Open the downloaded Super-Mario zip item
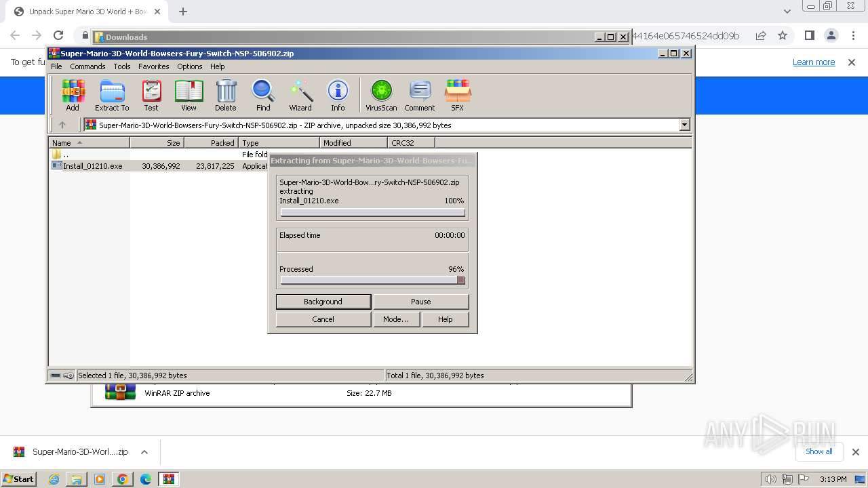 [x=71, y=452]
